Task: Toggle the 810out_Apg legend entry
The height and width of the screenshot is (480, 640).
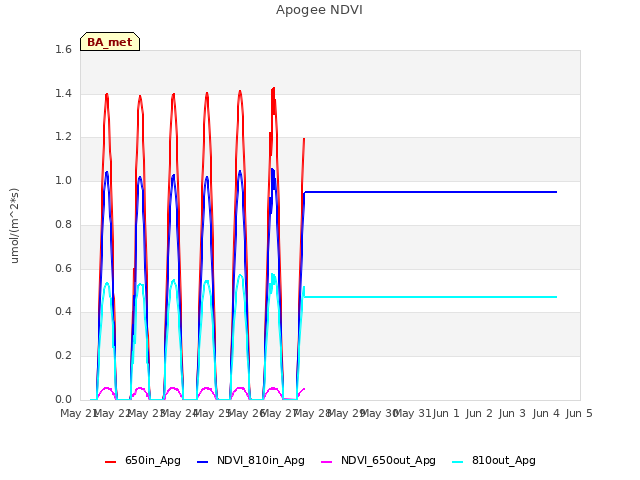Action: pos(494,460)
